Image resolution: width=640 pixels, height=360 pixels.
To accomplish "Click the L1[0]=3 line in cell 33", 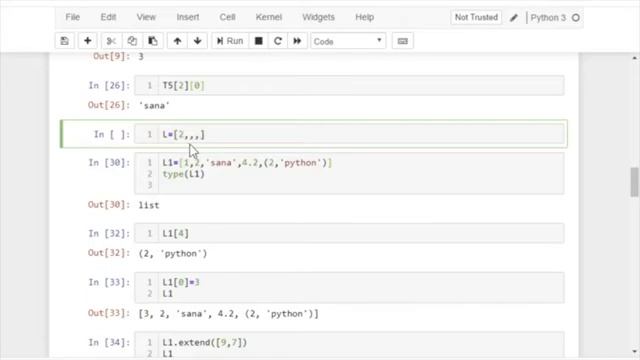I will coord(181,282).
